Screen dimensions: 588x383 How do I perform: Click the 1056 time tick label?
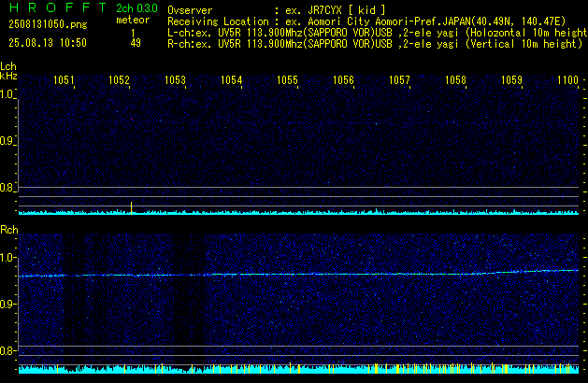coord(343,80)
